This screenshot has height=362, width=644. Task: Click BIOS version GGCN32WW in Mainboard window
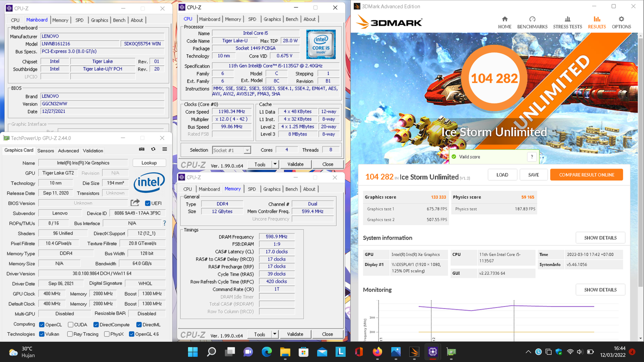click(x=103, y=104)
